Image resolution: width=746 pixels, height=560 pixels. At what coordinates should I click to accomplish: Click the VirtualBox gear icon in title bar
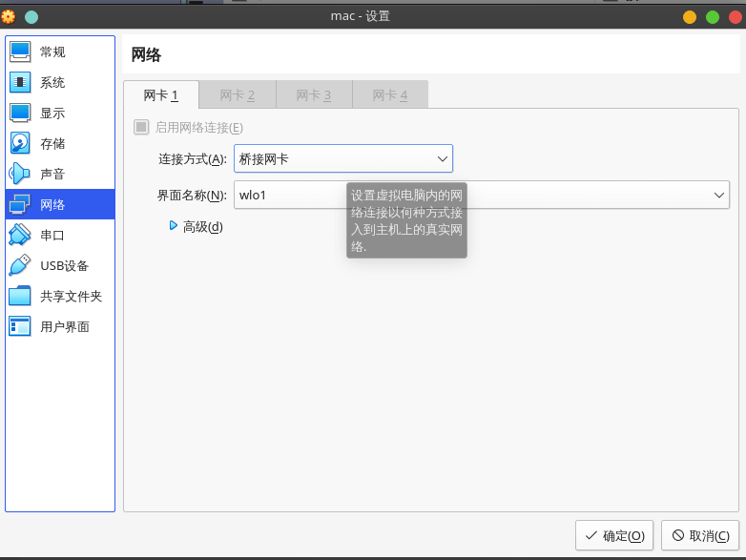pos(8,16)
